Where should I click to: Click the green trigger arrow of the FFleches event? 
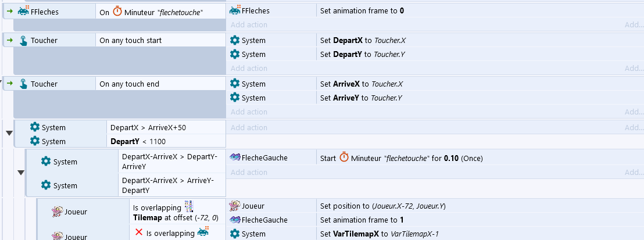[x=10, y=12]
